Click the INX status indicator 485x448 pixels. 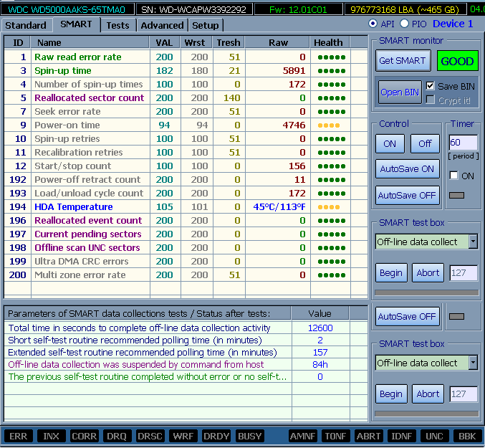(x=51, y=437)
